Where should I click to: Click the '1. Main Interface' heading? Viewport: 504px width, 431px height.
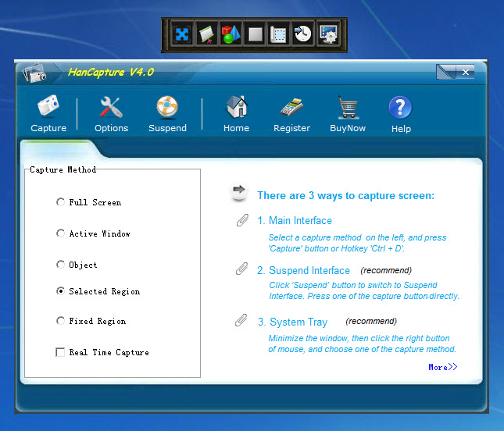click(x=295, y=221)
